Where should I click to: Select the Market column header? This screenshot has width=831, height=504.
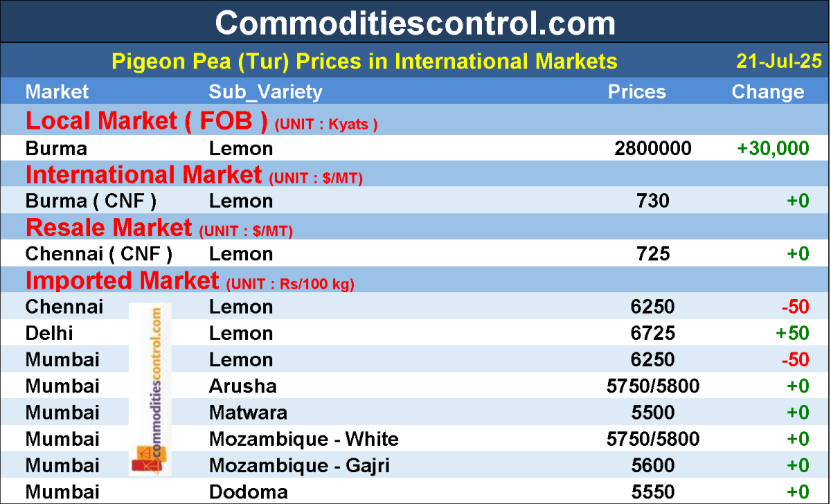tap(57, 92)
